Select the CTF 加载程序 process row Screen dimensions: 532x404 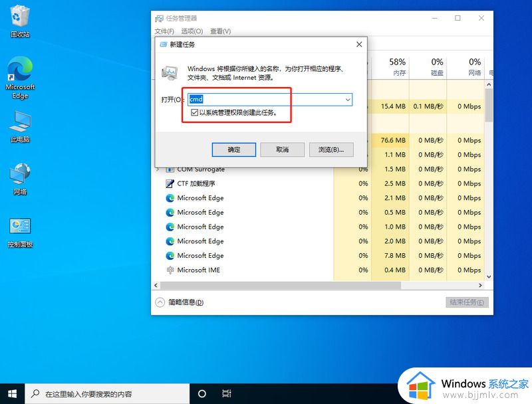[319, 183]
